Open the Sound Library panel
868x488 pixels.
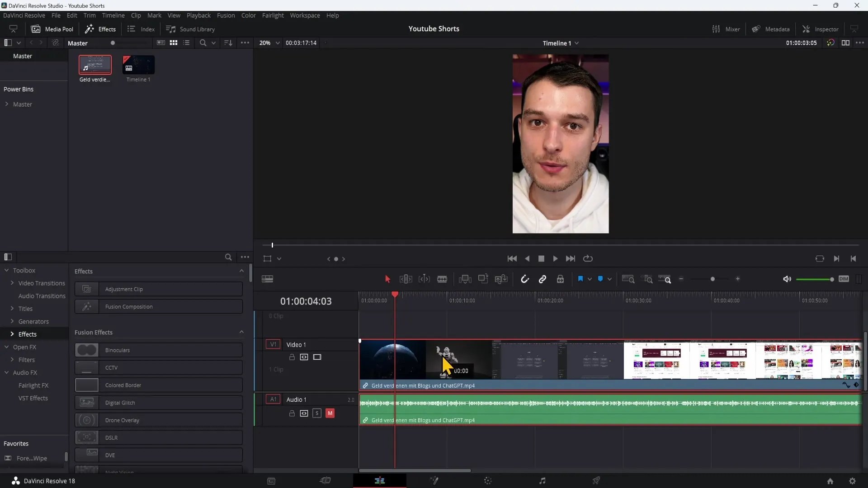click(x=190, y=29)
